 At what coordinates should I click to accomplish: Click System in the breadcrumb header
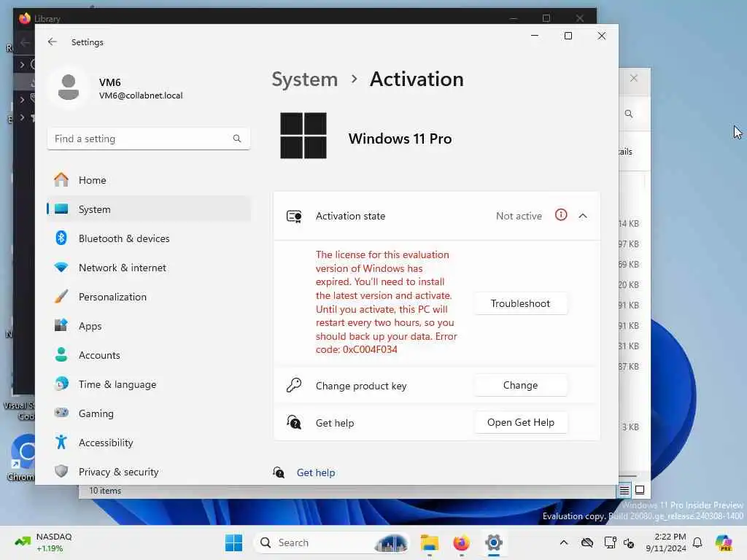(x=304, y=79)
